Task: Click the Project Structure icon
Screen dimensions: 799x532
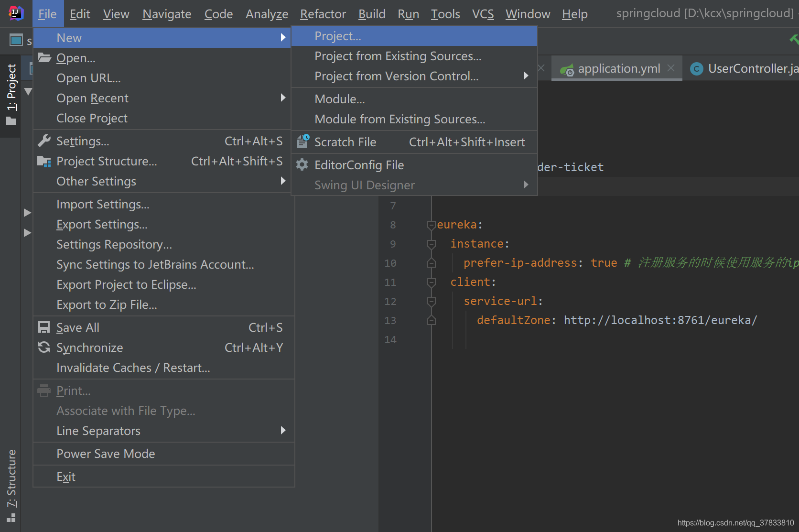Action: click(44, 162)
